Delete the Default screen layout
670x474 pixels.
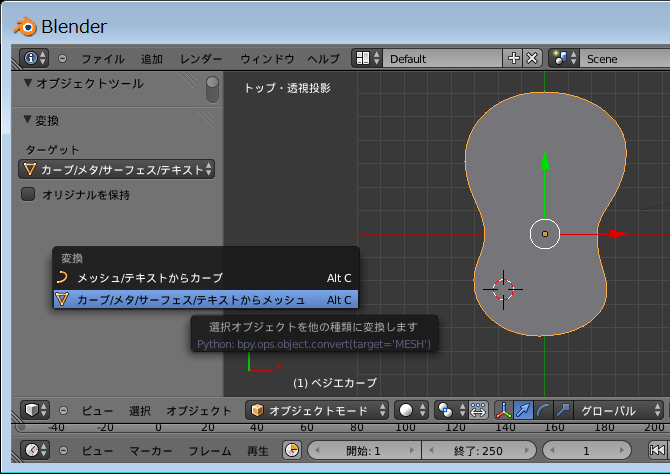pyautogui.click(x=532, y=58)
